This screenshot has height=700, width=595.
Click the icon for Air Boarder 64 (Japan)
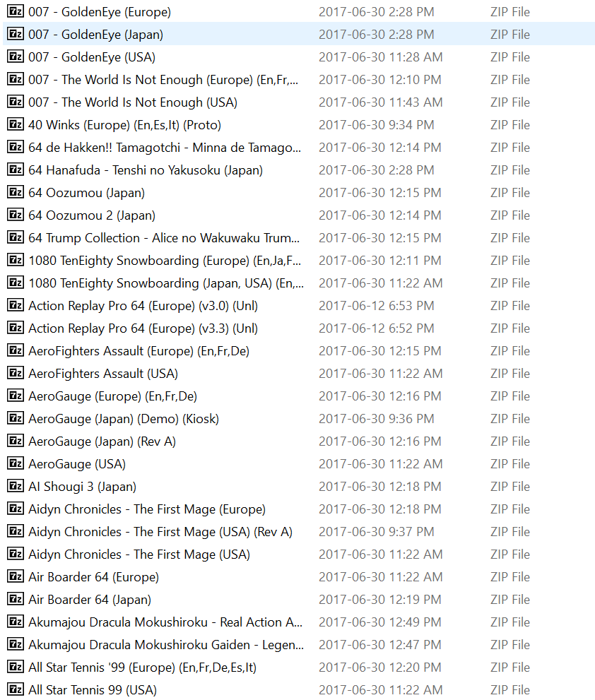click(16, 600)
